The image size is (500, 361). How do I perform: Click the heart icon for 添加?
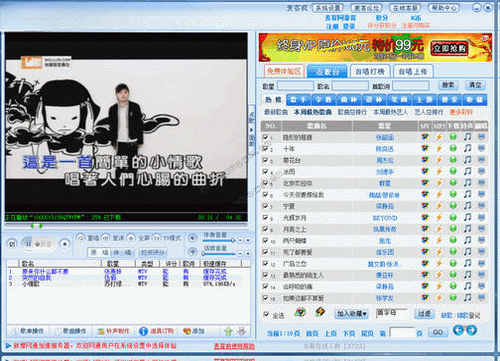[187, 331]
